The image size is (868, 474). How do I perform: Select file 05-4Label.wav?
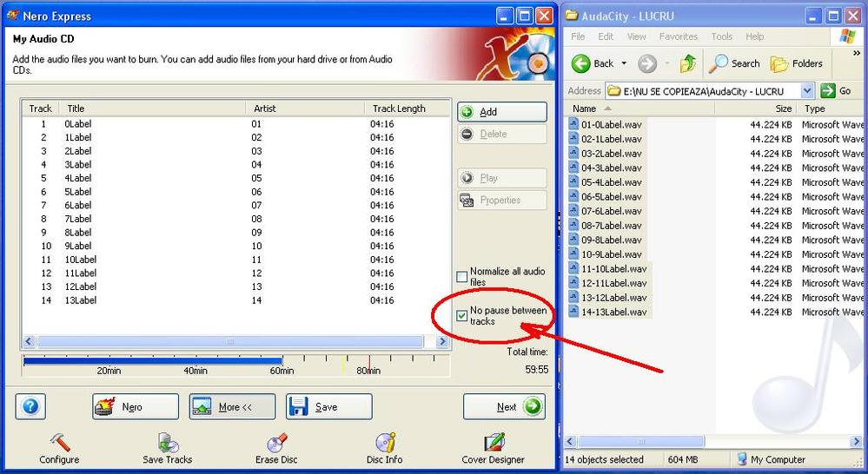[611, 182]
